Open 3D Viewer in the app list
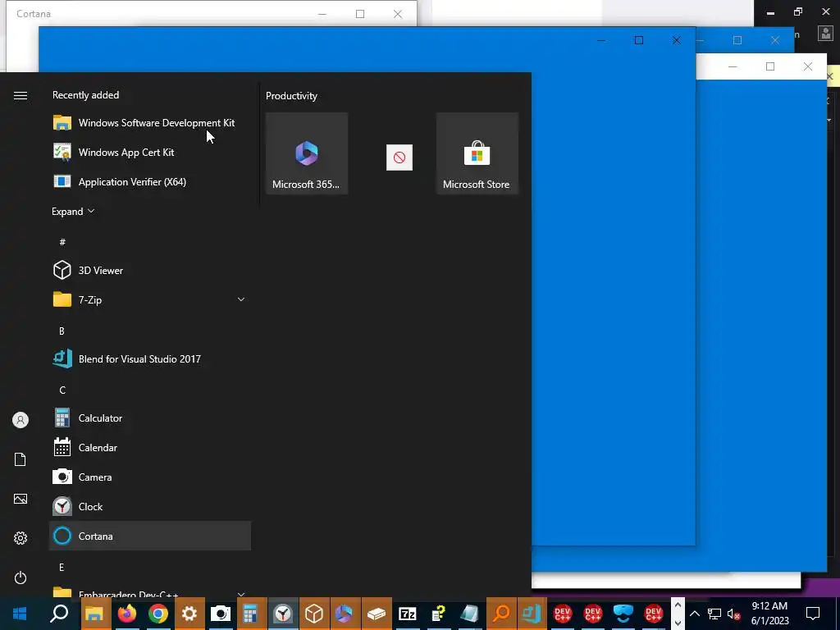 (x=150, y=270)
